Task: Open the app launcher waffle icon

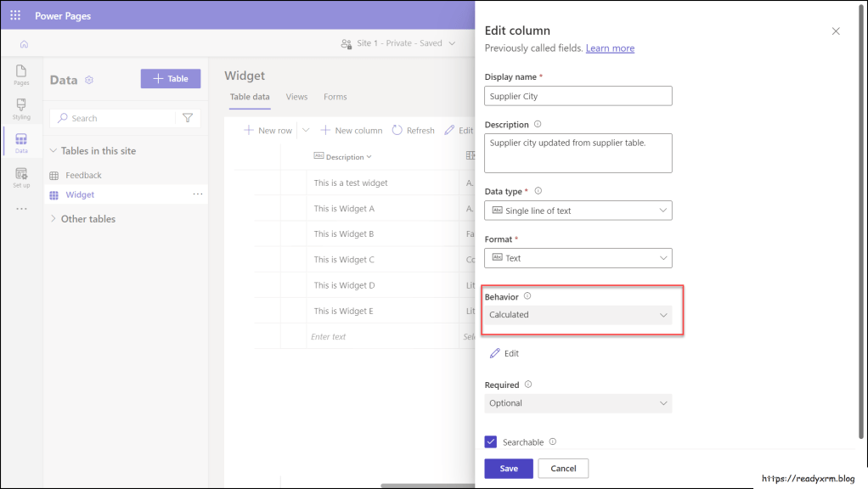Action: [15, 15]
